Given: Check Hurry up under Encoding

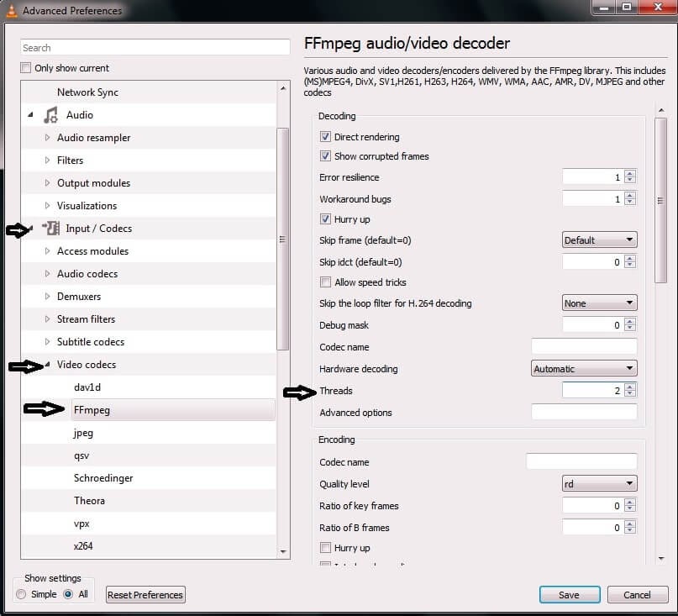Looking at the screenshot, I should pos(325,548).
